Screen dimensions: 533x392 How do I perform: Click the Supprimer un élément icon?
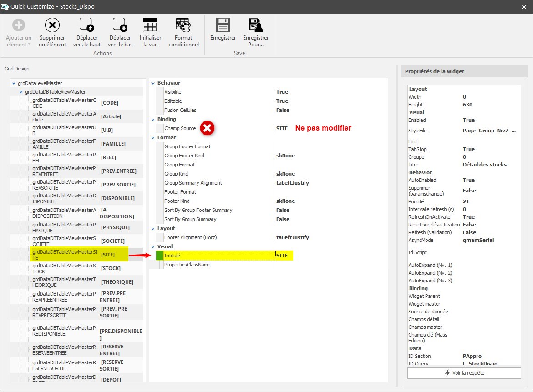point(52,25)
